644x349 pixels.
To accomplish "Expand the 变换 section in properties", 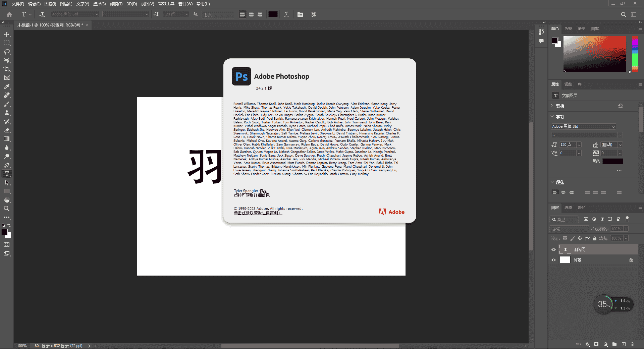I will pos(552,106).
